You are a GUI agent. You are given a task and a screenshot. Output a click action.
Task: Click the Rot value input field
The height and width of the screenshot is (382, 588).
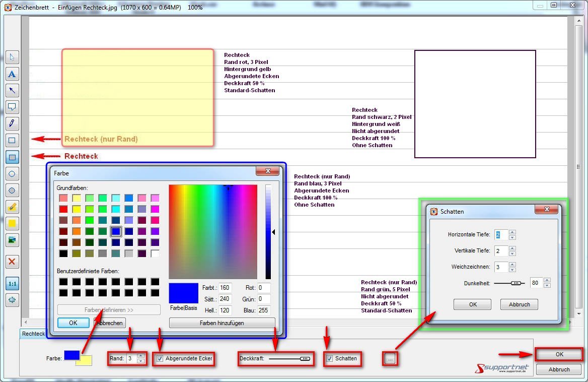click(x=264, y=288)
